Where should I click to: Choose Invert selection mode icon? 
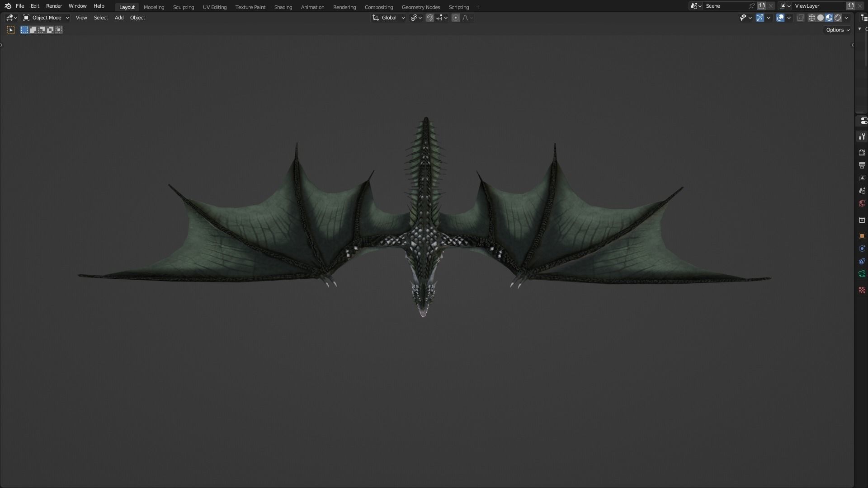pyautogui.click(x=50, y=30)
